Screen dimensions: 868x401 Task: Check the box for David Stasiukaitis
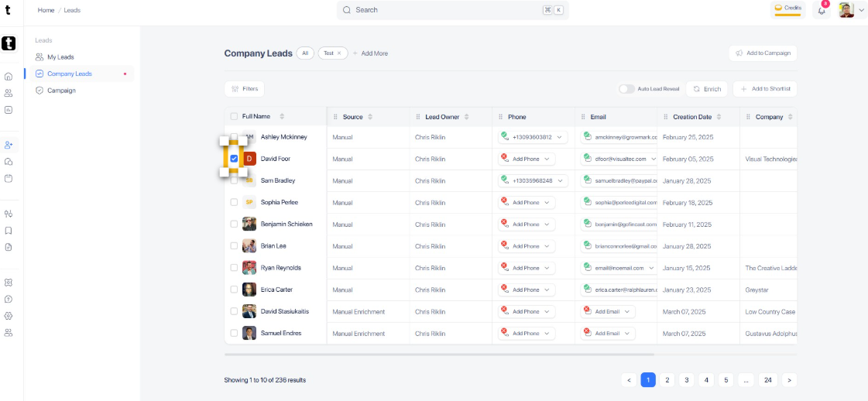[x=234, y=311]
